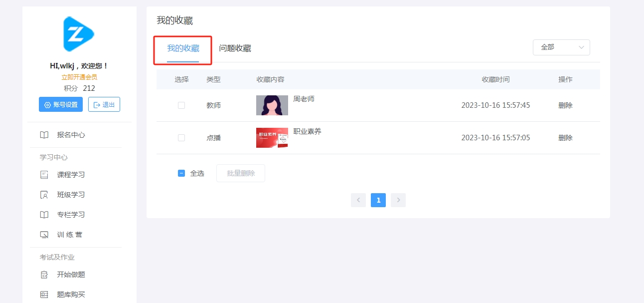Viewport: 644px width, 303px height.
Task: Open 题库购买 in the sidebar
Action: point(71,295)
